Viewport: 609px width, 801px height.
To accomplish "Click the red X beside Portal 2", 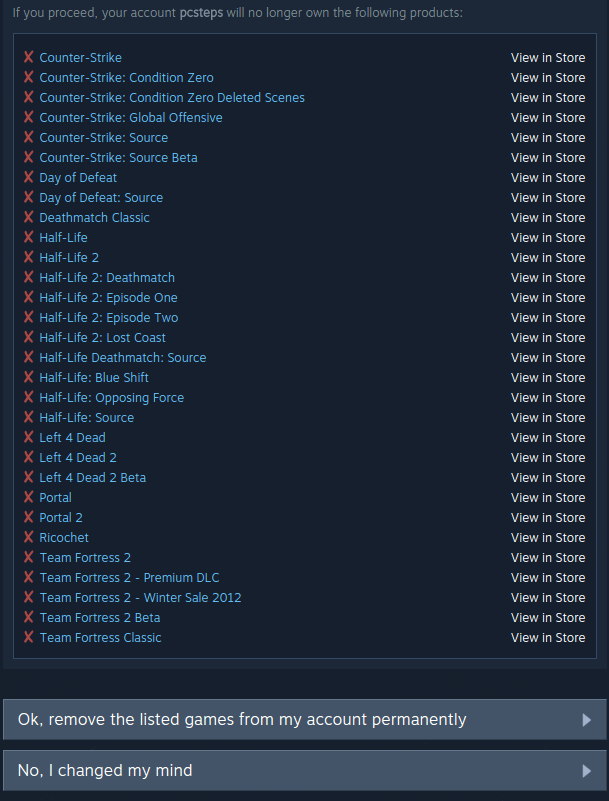I will click(29, 517).
